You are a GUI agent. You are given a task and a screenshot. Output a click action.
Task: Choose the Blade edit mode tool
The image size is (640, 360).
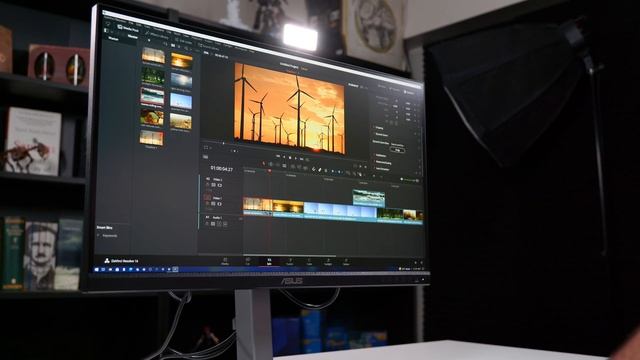click(x=284, y=166)
